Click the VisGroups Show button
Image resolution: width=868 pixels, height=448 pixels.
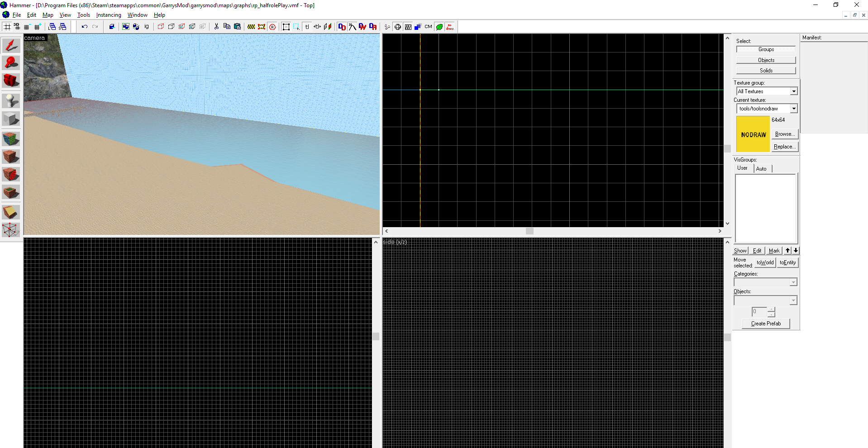740,251
